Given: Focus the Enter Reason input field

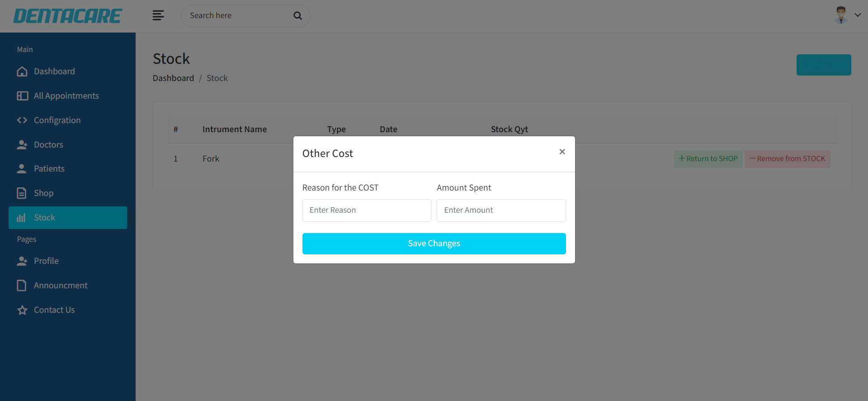Looking at the screenshot, I should point(366,210).
